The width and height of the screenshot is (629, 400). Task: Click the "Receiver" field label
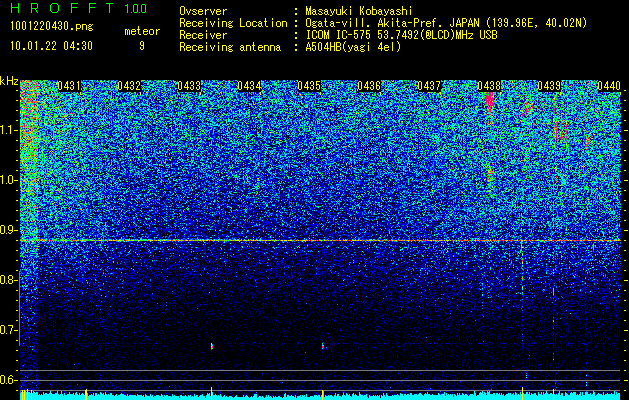pos(203,35)
